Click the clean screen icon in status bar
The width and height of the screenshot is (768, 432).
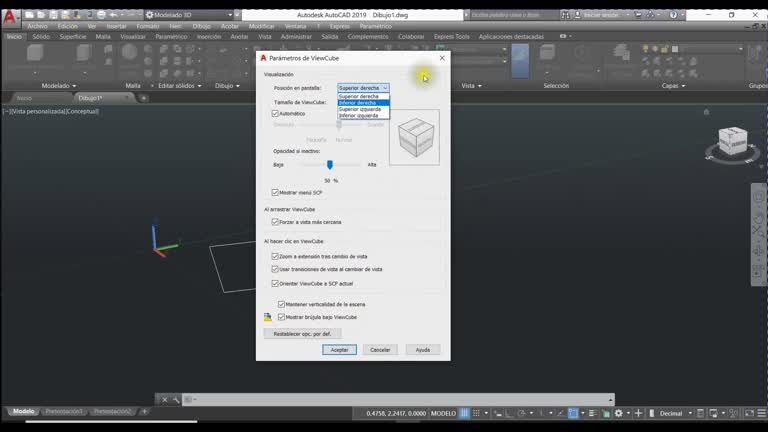pyautogui.click(x=749, y=413)
